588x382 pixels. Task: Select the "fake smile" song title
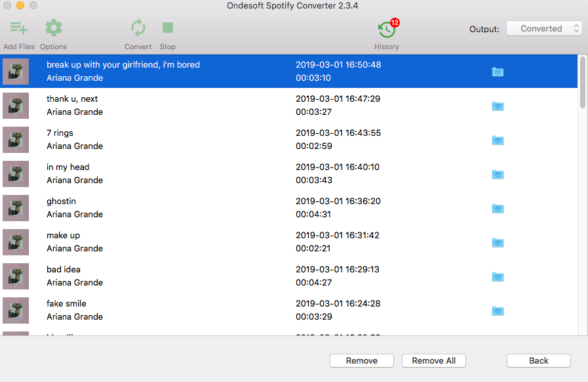pos(66,303)
